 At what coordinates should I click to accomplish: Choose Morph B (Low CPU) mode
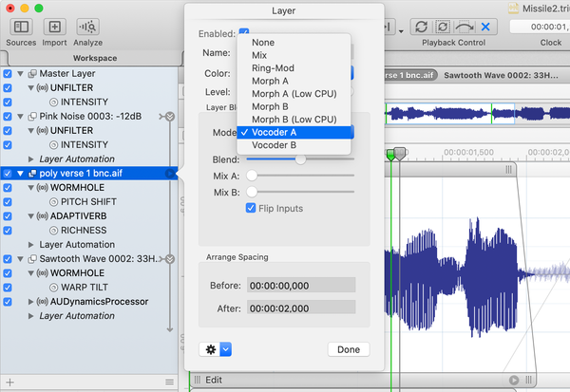293,119
